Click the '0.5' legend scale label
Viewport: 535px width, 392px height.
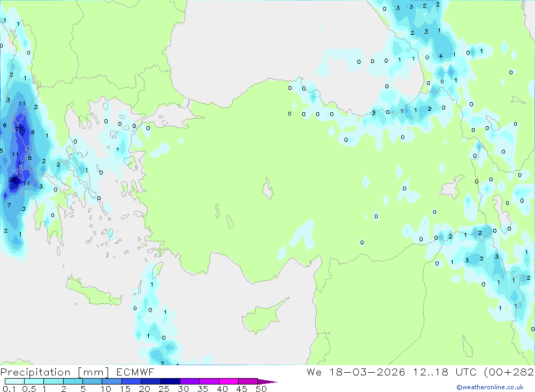coord(29,389)
